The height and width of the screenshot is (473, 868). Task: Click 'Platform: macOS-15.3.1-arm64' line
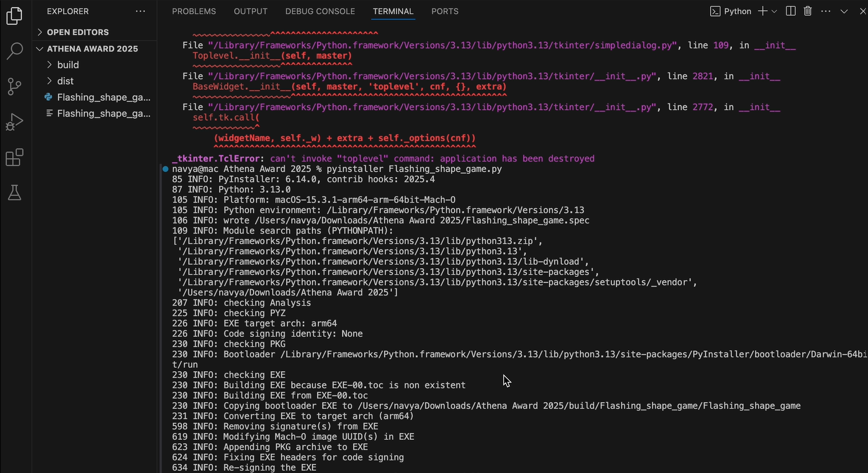(x=314, y=200)
